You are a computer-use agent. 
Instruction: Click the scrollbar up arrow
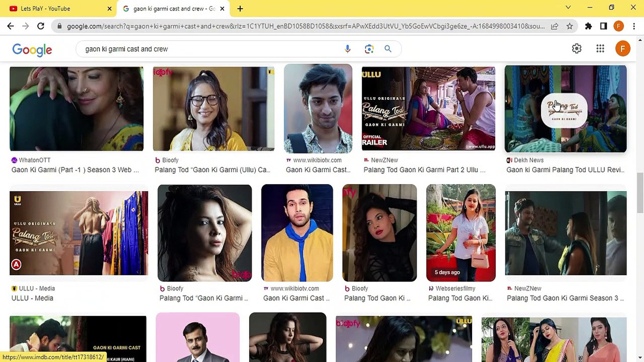click(640, 40)
